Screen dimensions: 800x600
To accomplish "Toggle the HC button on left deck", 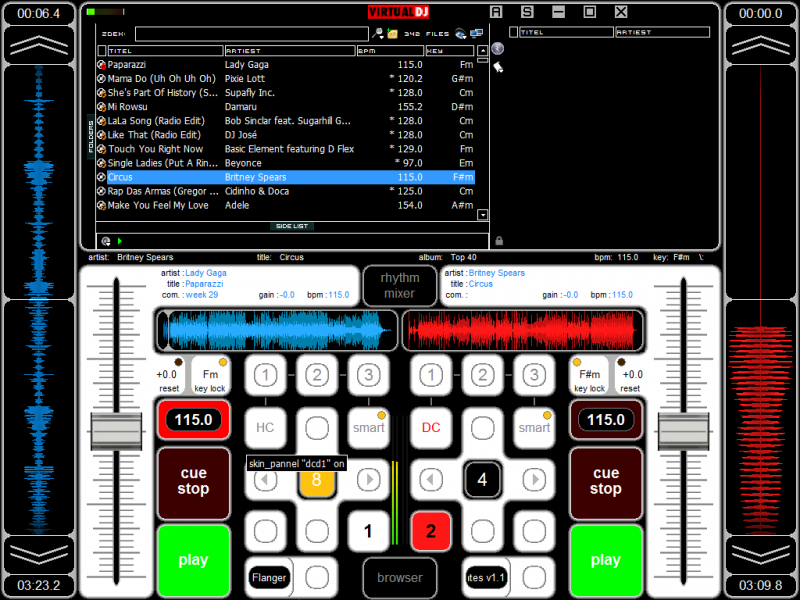I will tap(265, 428).
